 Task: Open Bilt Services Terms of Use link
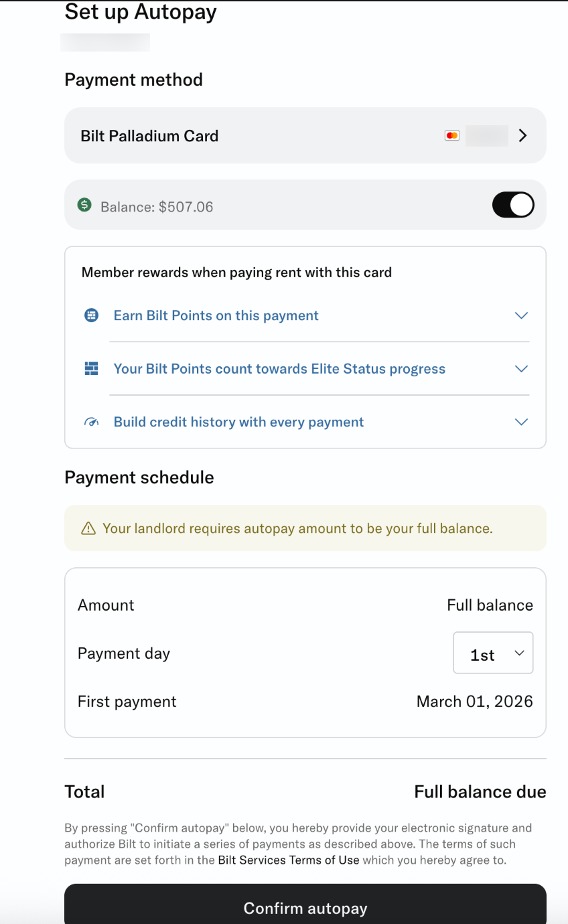[289, 860]
